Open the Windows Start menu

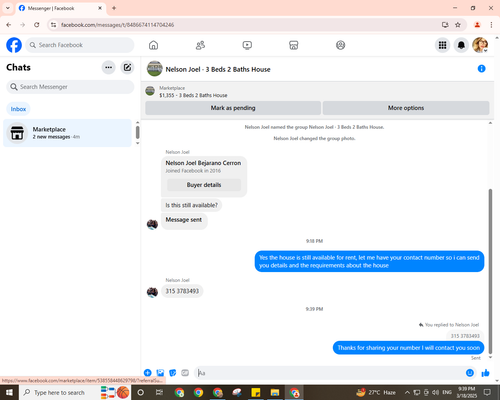point(9,392)
